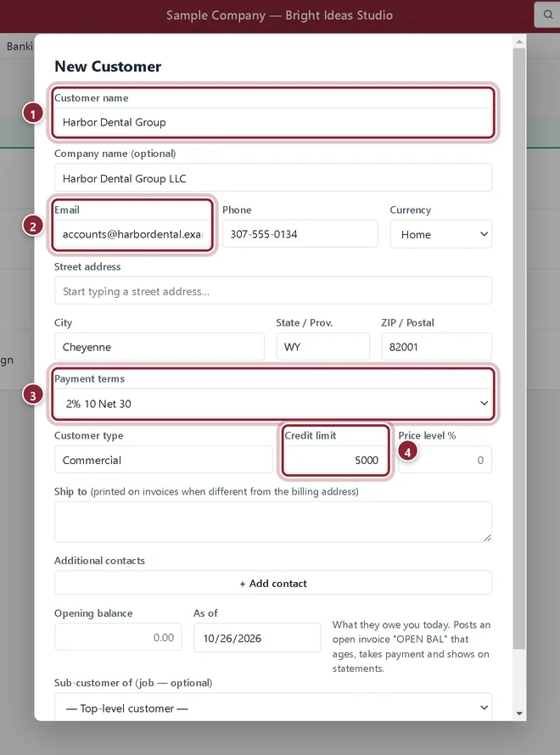Viewport: 560px width, 755px height.
Task: Click the Banking menu item behind dialog
Action: [x=20, y=46]
